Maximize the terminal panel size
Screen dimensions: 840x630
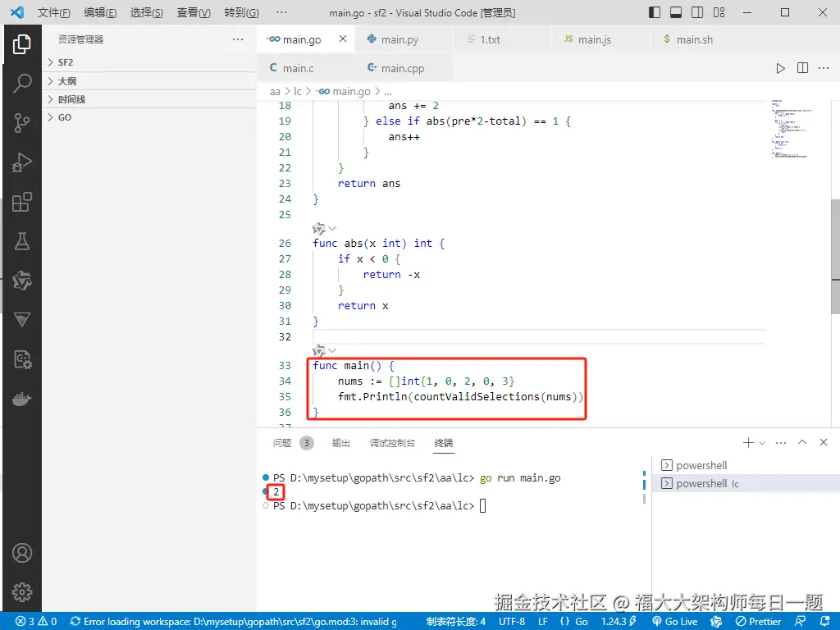click(802, 442)
